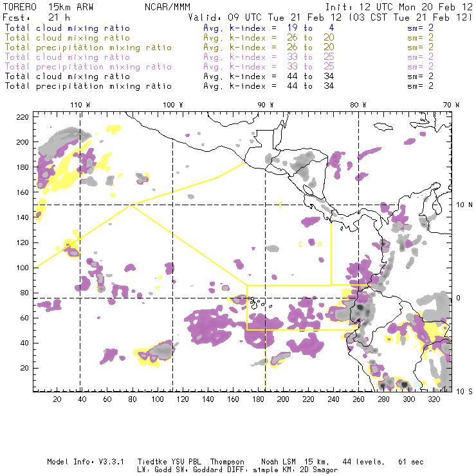The height and width of the screenshot is (476, 476).
Task: Click the yellow "E" marker on the map
Action: [280, 205]
